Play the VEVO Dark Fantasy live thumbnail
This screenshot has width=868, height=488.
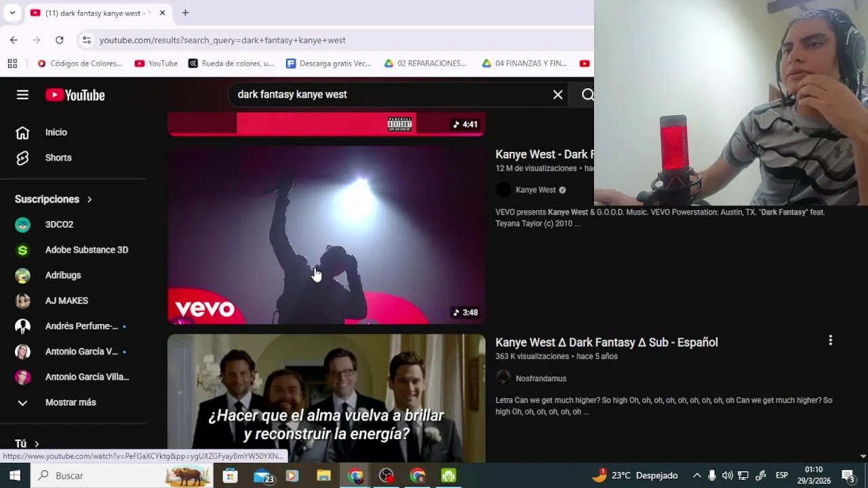326,235
